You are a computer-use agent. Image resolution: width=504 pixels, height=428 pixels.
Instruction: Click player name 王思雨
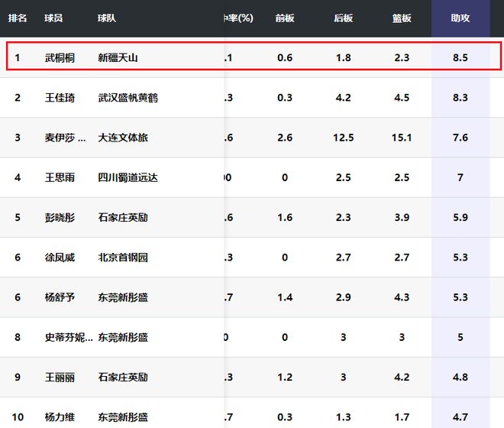click(60, 177)
